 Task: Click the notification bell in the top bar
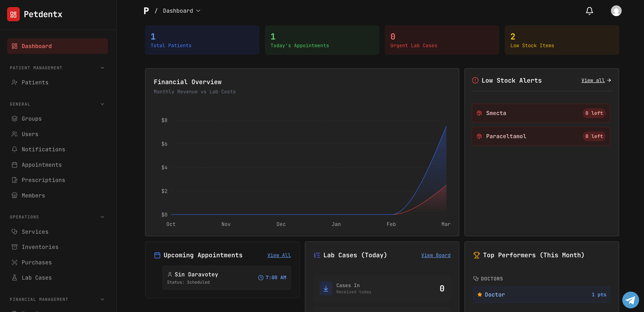(x=589, y=11)
